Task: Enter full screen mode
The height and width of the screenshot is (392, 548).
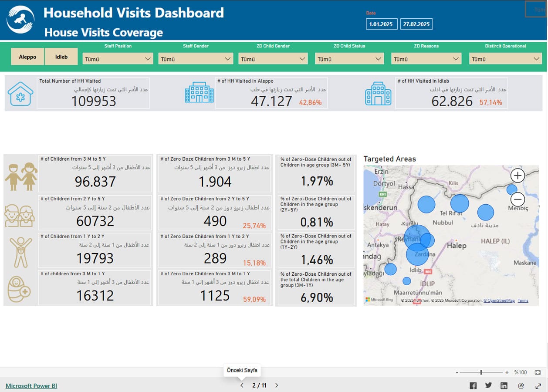Action: [538, 385]
